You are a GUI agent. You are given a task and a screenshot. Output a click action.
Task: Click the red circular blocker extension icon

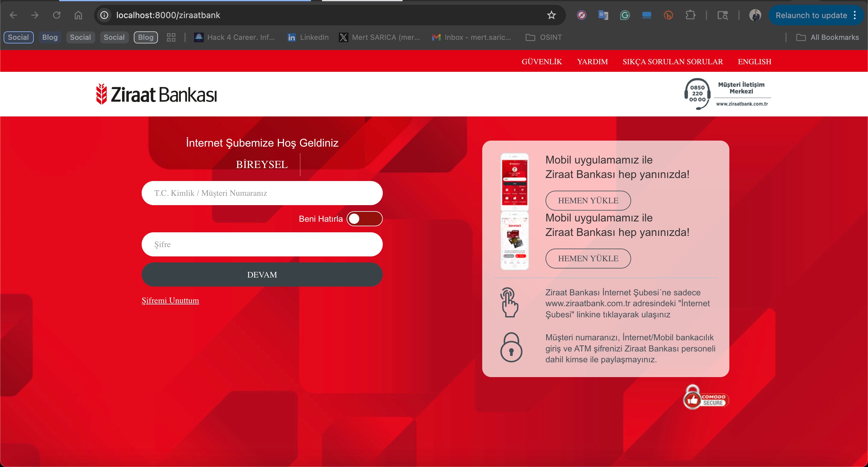point(582,15)
